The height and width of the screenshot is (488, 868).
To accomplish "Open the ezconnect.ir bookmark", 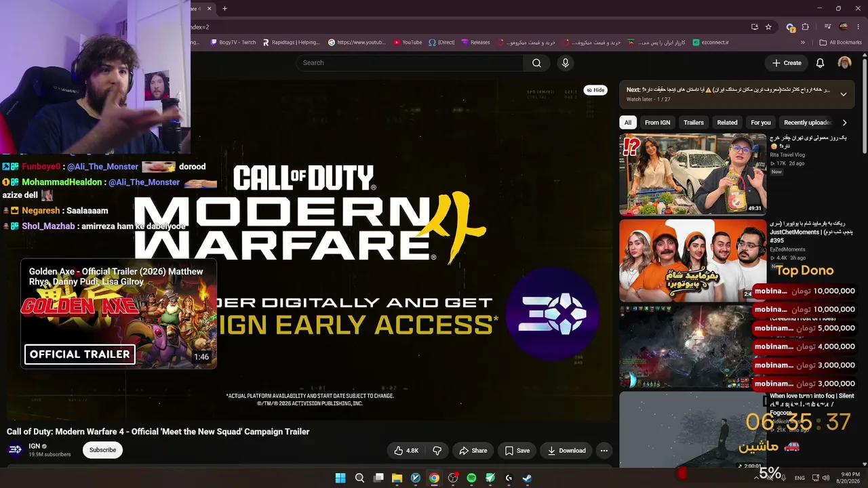I will [710, 42].
